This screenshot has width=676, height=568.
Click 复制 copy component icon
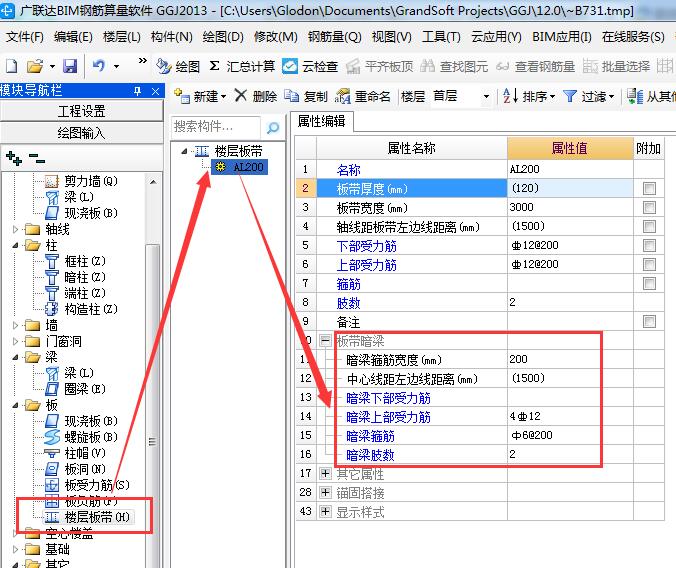click(291, 96)
